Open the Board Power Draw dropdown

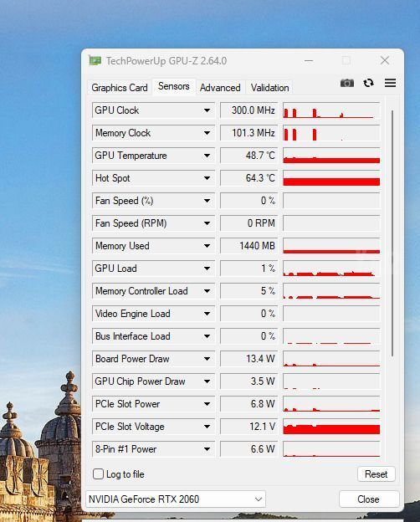tap(207, 359)
